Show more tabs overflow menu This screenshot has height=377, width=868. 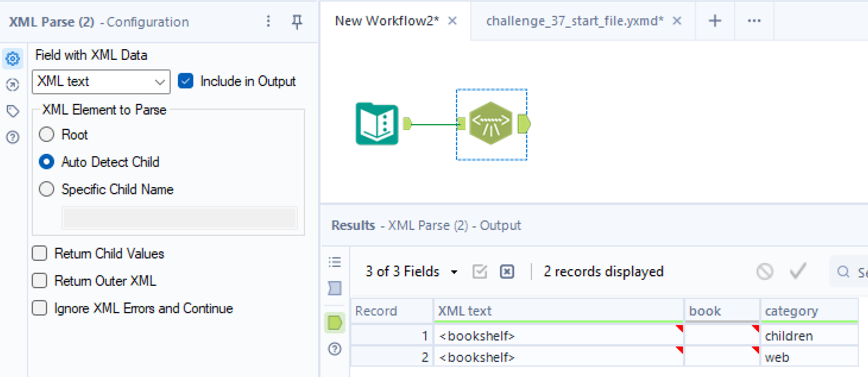[754, 21]
